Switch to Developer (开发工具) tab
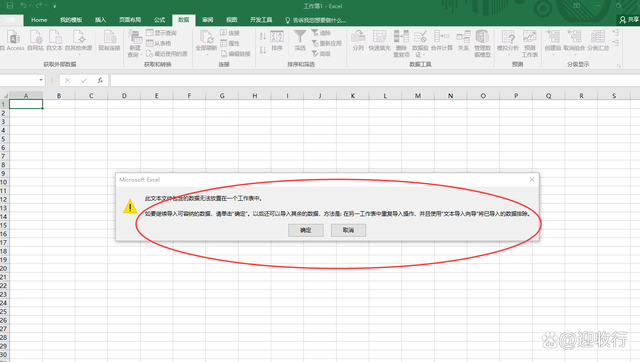Image resolution: width=640 pixels, height=362 pixels. pyautogui.click(x=261, y=20)
